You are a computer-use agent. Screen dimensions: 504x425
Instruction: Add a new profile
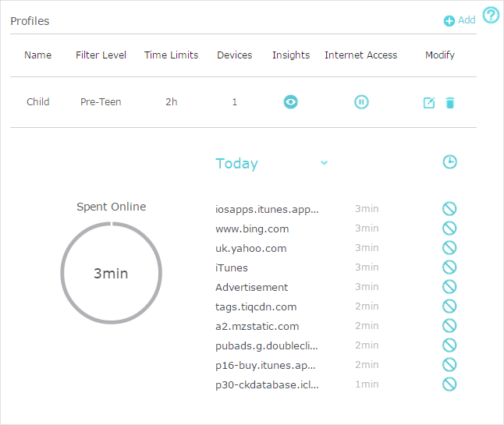[460, 20]
